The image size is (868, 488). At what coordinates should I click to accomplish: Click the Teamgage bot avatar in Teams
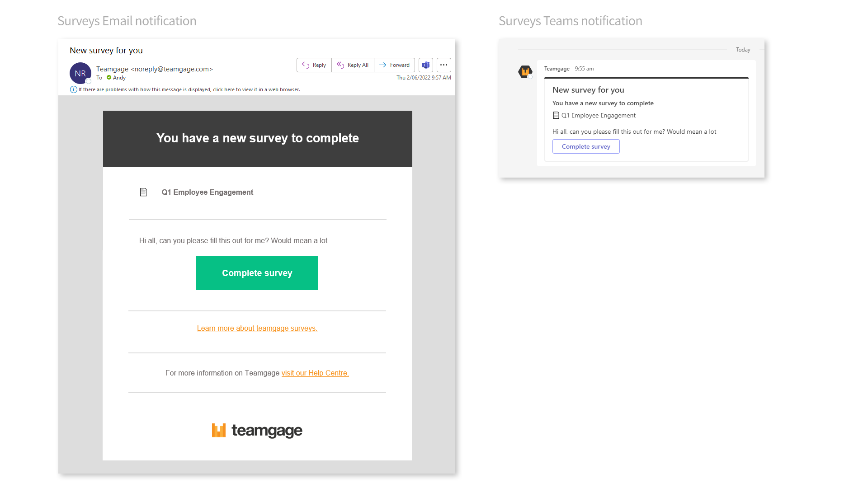pyautogui.click(x=525, y=71)
